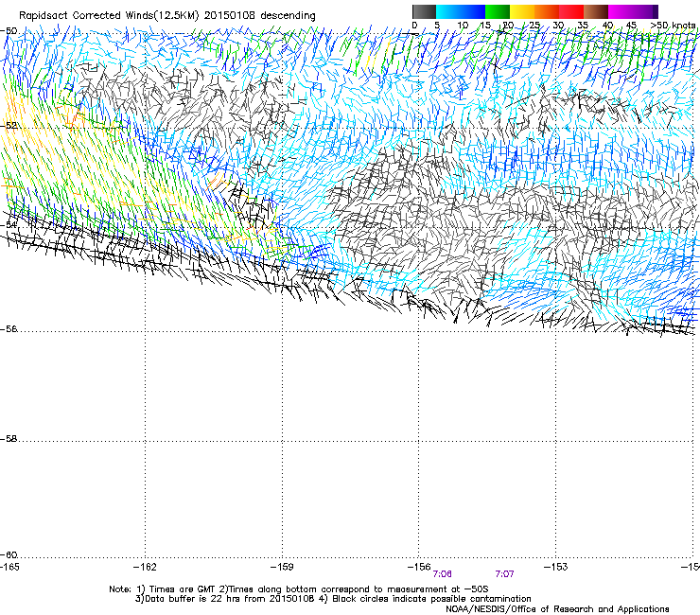Click the chart title 'Rapidscat Corrected Winds'
The image size is (700, 615).
point(86,16)
